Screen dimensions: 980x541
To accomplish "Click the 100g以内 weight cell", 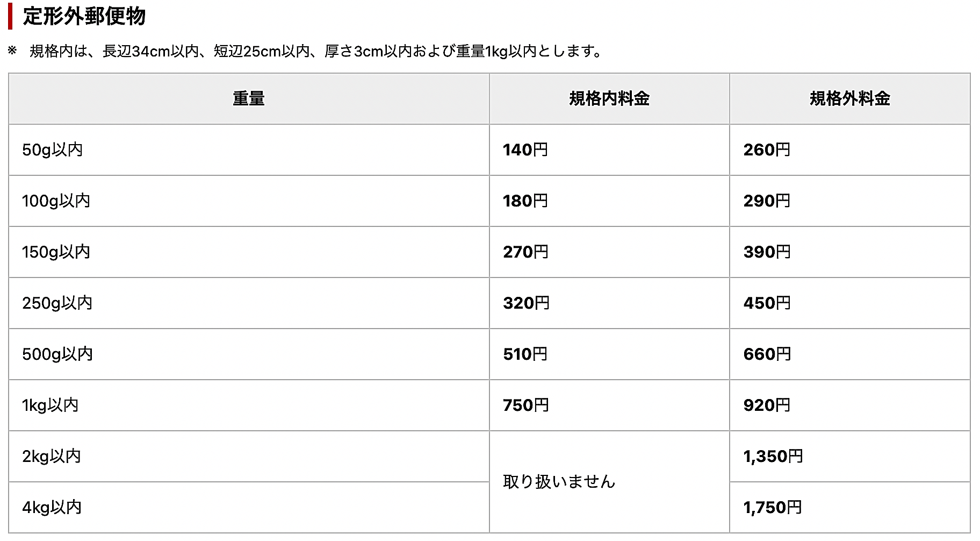I will [56, 201].
